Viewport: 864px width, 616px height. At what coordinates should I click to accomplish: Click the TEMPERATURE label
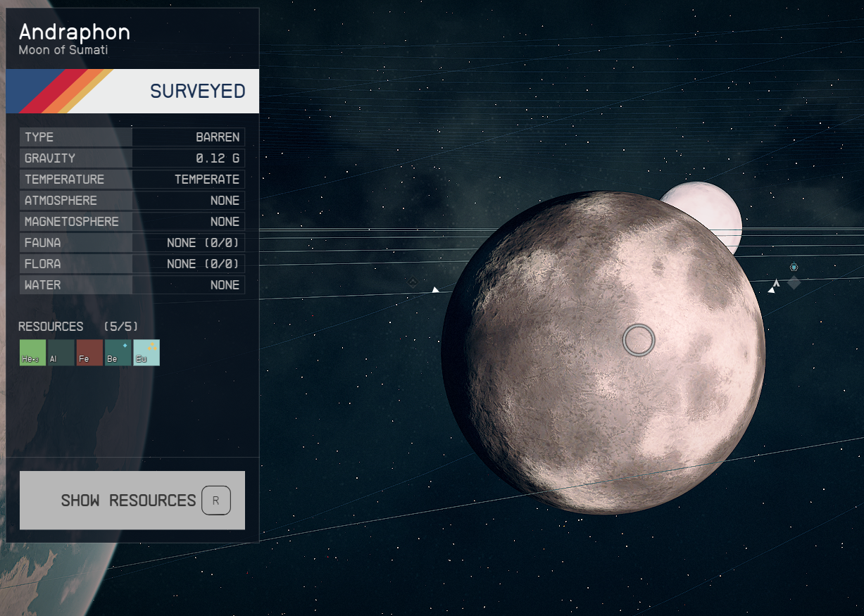click(x=64, y=180)
